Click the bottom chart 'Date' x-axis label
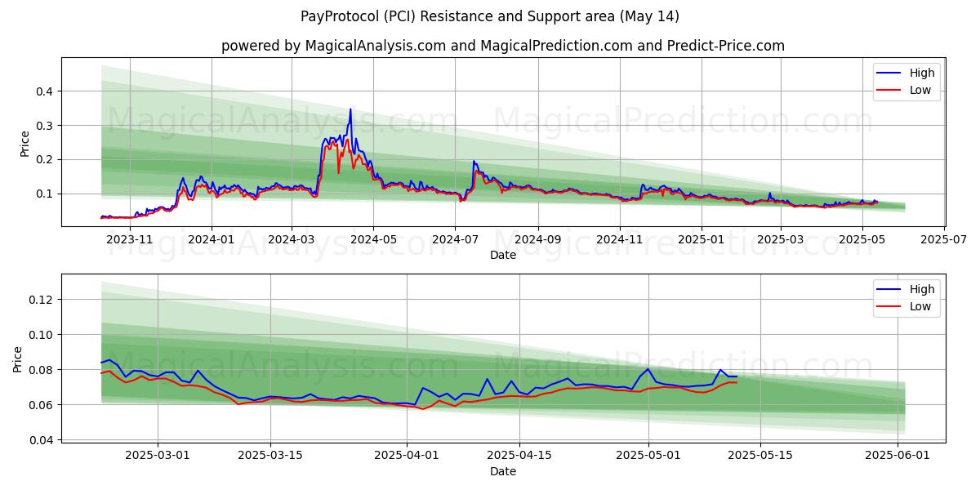Screen dimensions: 980x490 pyautogui.click(x=503, y=471)
